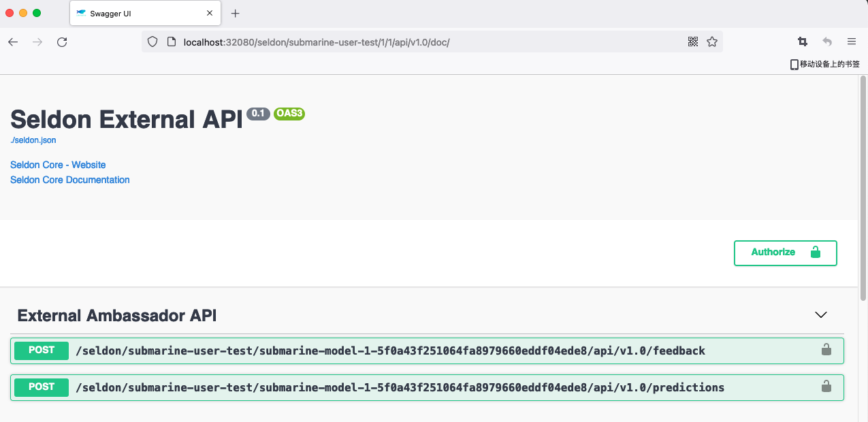
Task: Click the mobile device bookmarks icon
Action: 794,64
